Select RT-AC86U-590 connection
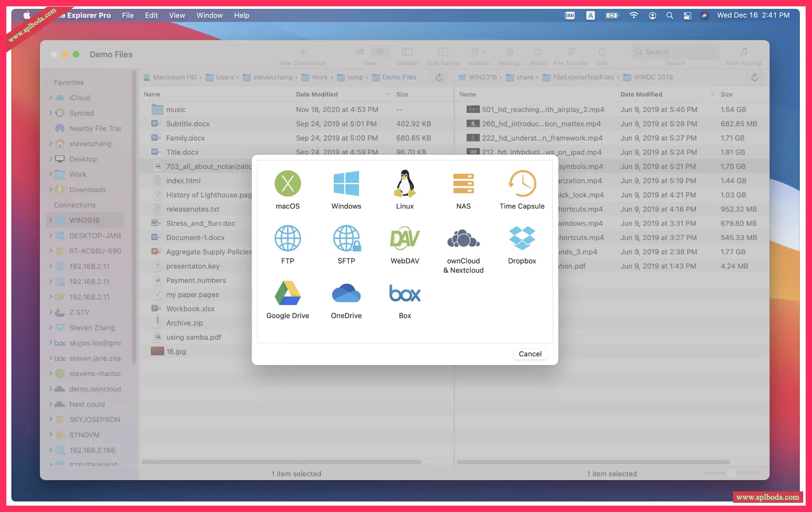Viewport: 812px width, 512px height. tap(89, 251)
